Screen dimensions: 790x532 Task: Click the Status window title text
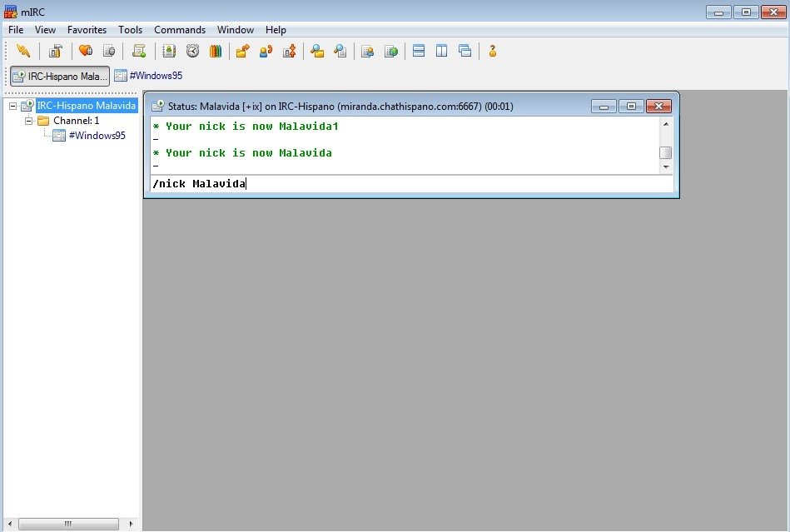tap(340, 107)
